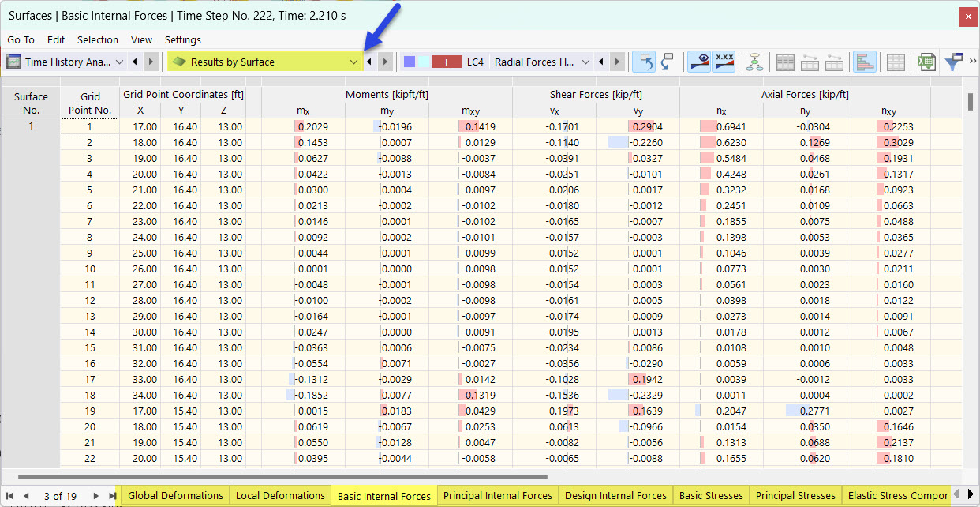The width and height of the screenshot is (980, 507).
Task: Click the x.xx numerical values icon
Action: (x=724, y=61)
